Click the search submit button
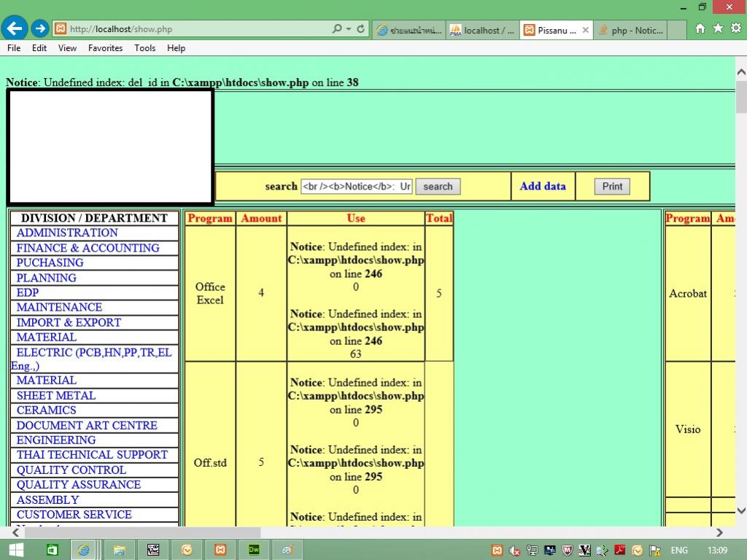Viewport: 747px width, 560px height. click(x=438, y=186)
